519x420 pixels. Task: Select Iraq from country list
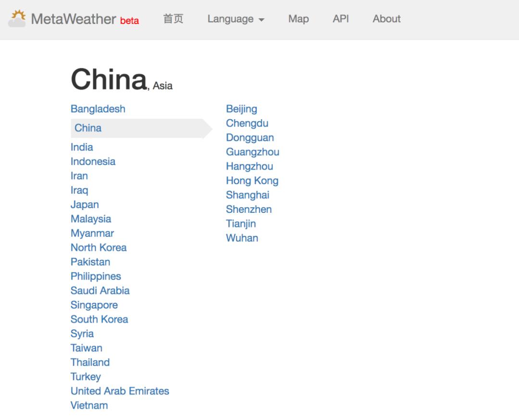click(79, 190)
